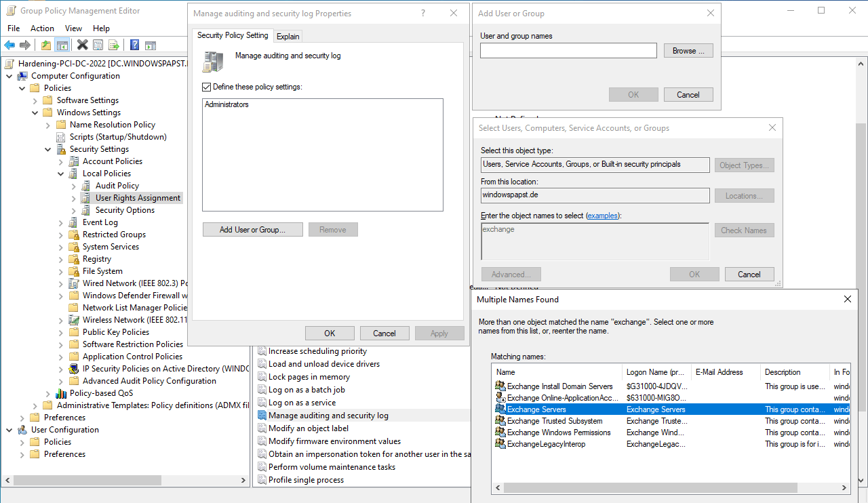Select Audit Policy in the tree
This screenshot has height=503, width=868.
[117, 186]
